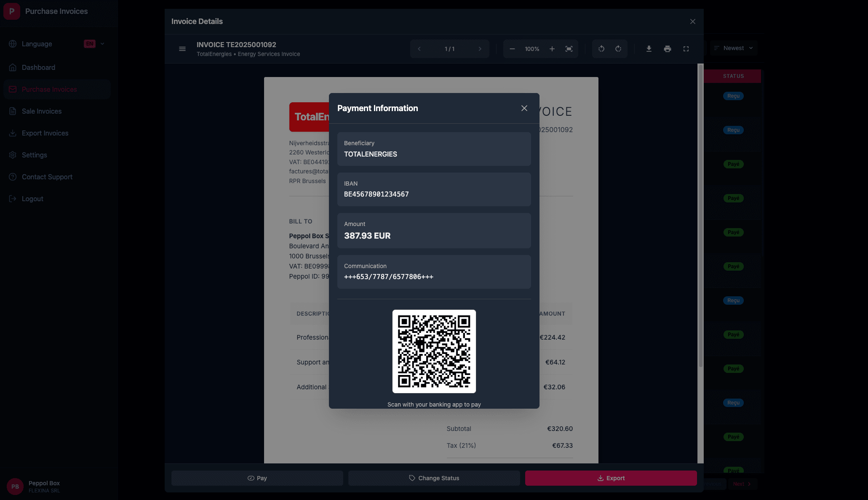Click the Logout arrow icon
This screenshot has height=500, width=868.
click(13, 199)
